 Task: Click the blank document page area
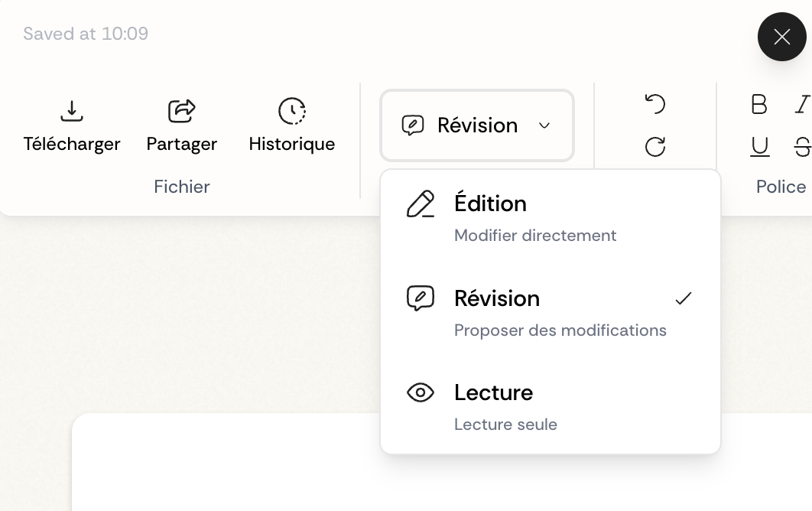click(x=229, y=467)
